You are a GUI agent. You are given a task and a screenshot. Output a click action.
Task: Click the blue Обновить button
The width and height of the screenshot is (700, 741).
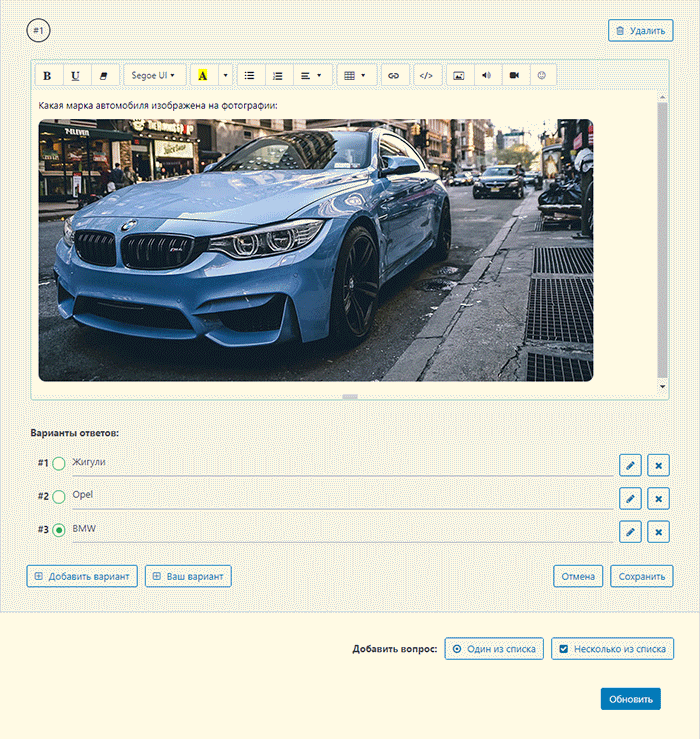click(631, 699)
